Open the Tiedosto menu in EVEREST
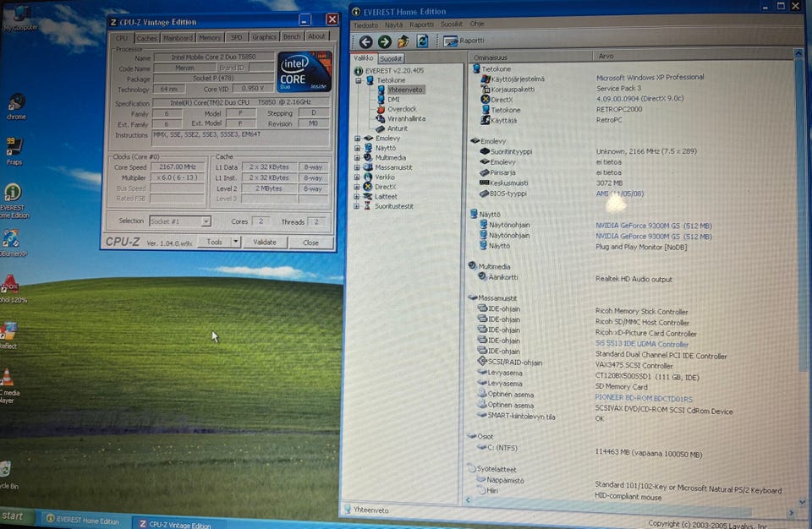The height and width of the screenshot is (529, 812). (x=366, y=25)
